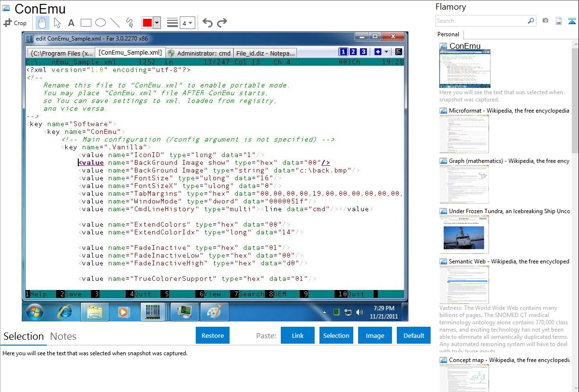Select the straight line tool
This screenshot has width=579, height=392.
tap(115, 23)
